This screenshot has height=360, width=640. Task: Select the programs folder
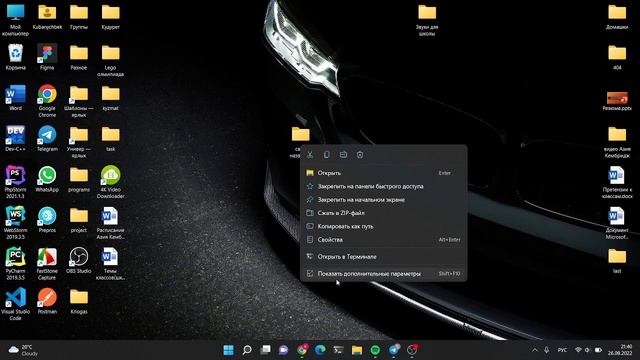click(x=79, y=180)
